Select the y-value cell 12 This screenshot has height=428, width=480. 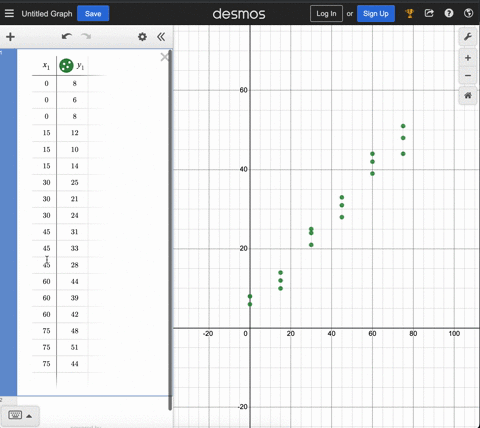pyautogui.click(x=74, y=133)
